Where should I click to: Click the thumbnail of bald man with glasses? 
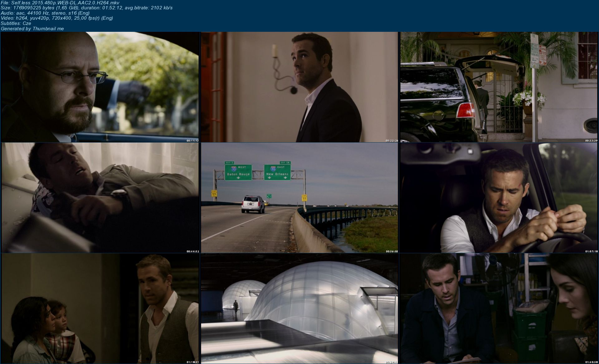[x=100, y=87]
